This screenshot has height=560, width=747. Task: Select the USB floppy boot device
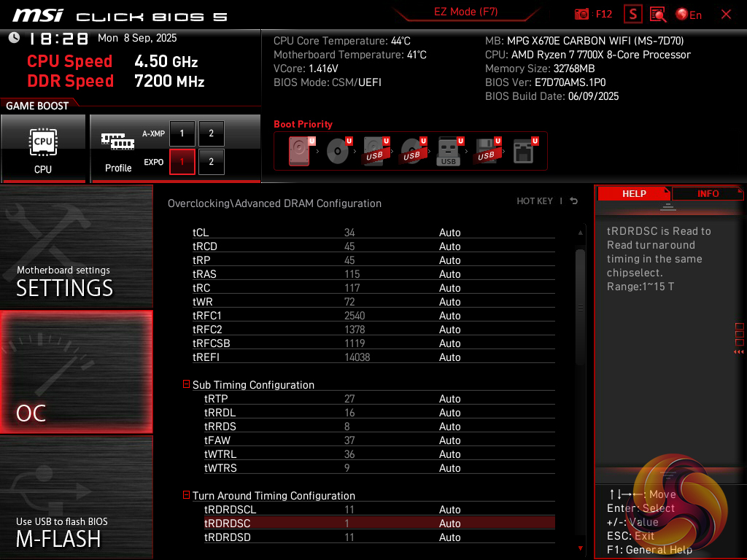pyautogui.click(x=487, y=151)
